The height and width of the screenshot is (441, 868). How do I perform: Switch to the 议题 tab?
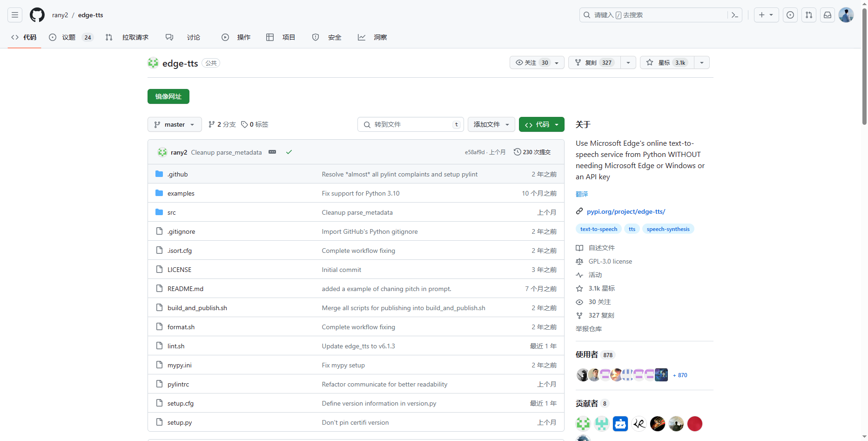[71, 37]
